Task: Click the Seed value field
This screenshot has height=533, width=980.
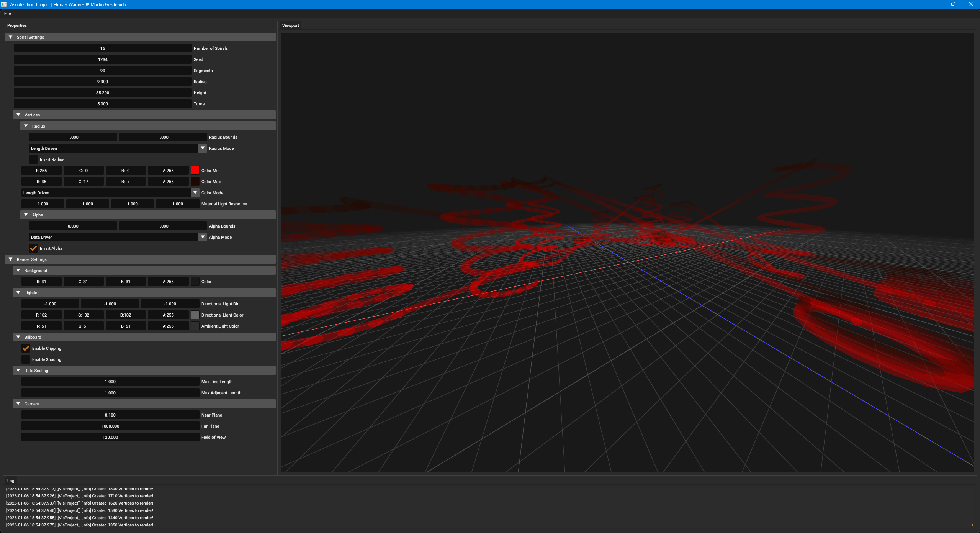Action: 103,59
